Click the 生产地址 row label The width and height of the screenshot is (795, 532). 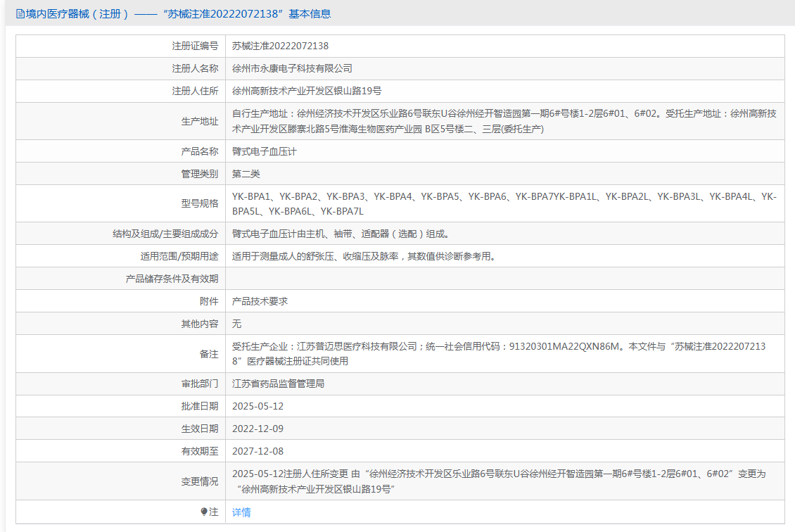[x=200, y=121]
